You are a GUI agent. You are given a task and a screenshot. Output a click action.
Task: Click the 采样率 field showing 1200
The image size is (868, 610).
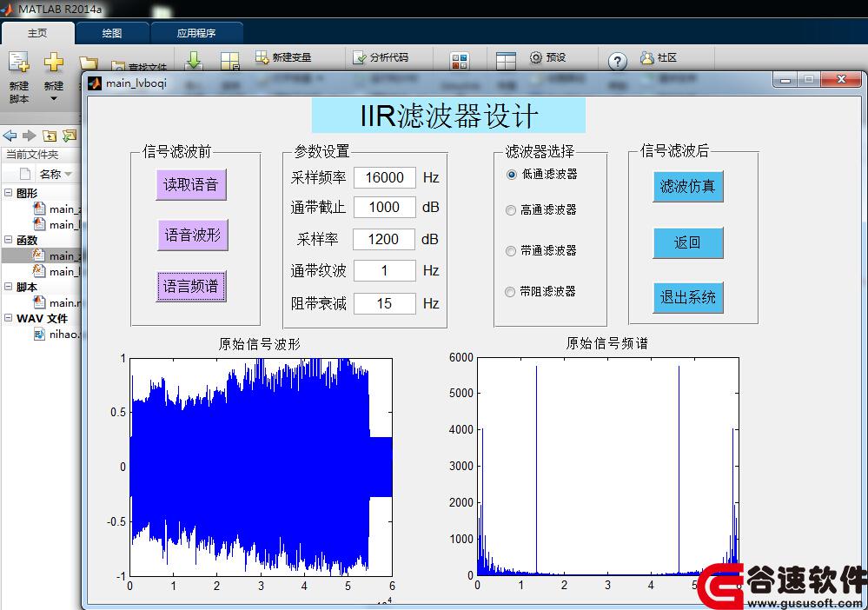(x=384, y=240)
